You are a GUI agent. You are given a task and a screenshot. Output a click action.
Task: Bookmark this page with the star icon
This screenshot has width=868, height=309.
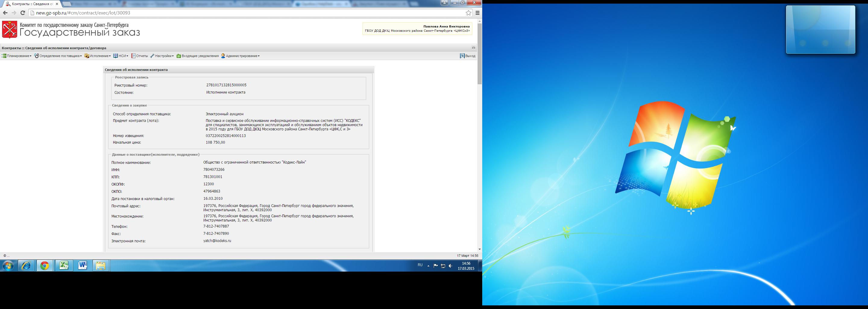468,13
